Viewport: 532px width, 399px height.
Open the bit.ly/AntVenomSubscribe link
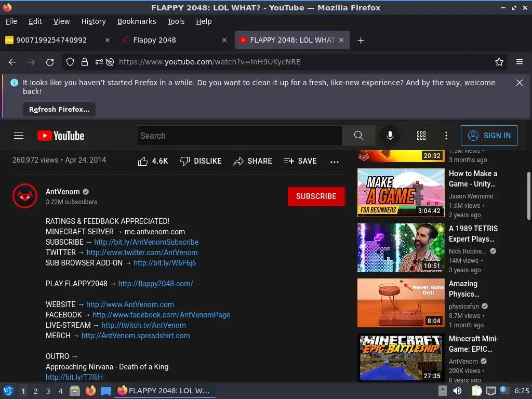pos(146,242)
